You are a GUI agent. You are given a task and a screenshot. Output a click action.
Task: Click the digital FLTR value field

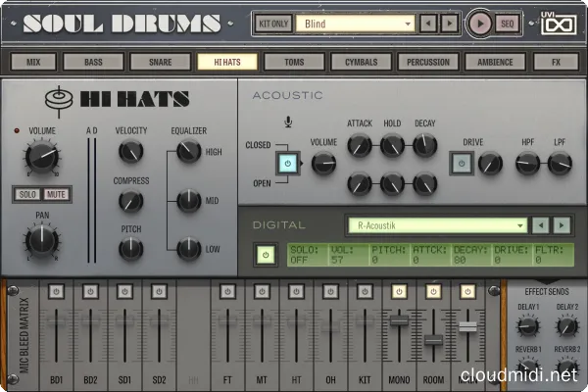click(553, 255)
